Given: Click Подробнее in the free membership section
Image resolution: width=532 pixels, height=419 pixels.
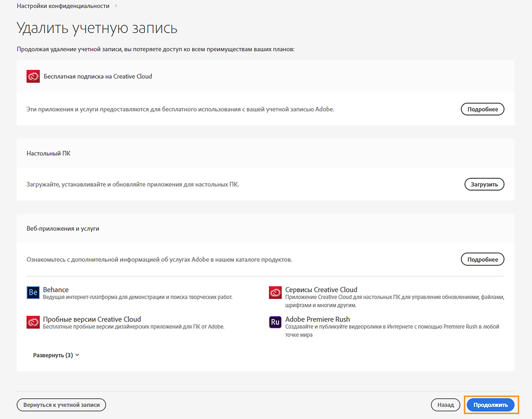Looking at the screenshot, I should pos(482,109).
